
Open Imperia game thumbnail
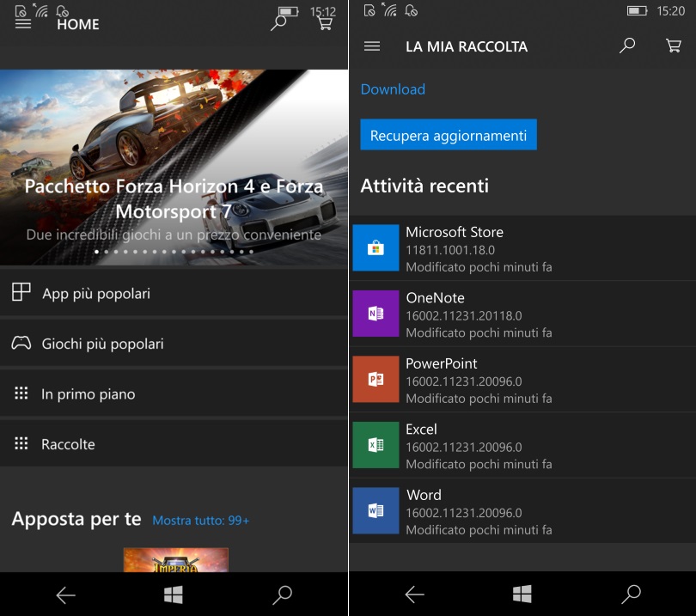pyautogui.click(x=176, y=560)
